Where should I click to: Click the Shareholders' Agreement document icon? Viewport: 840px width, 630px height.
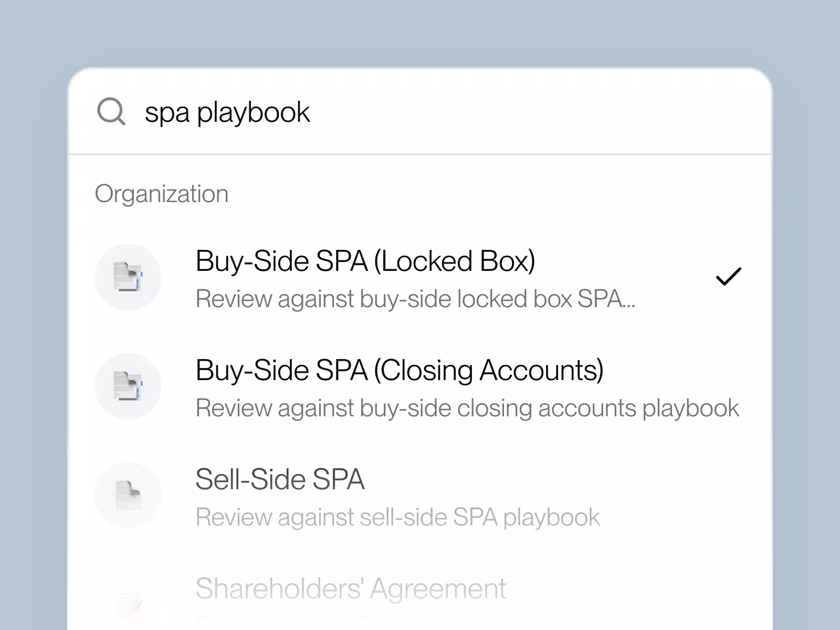coord(128,602)
